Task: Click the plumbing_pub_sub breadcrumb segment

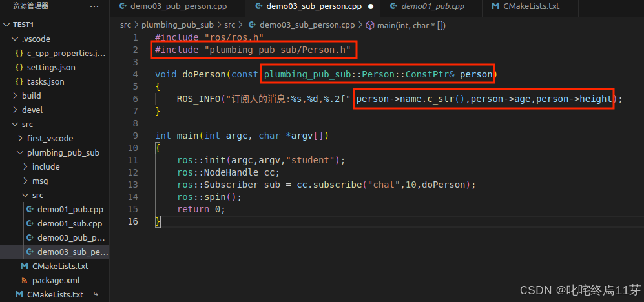Action: coord(178,25)
